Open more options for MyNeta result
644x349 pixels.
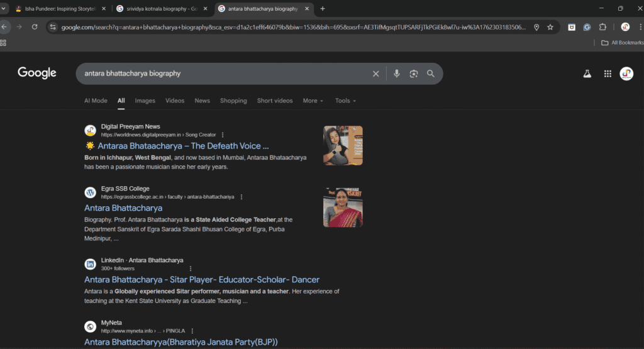point(192,331)
